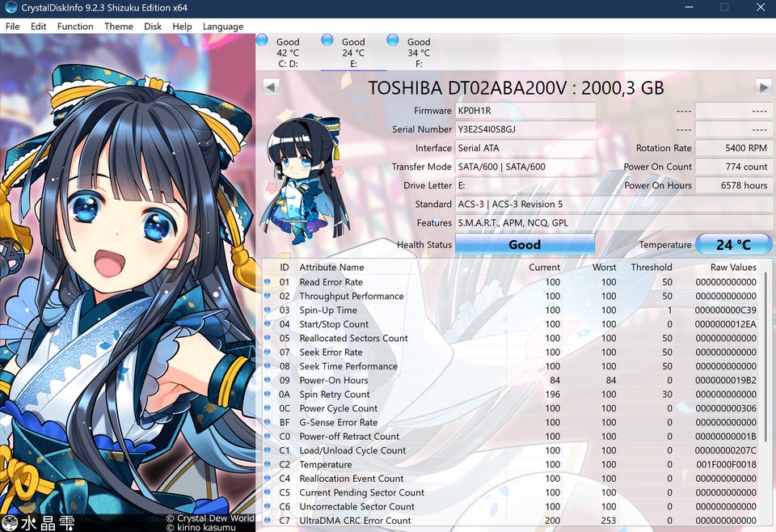Click the status dot for Seek Error Rate

[268, 352]
